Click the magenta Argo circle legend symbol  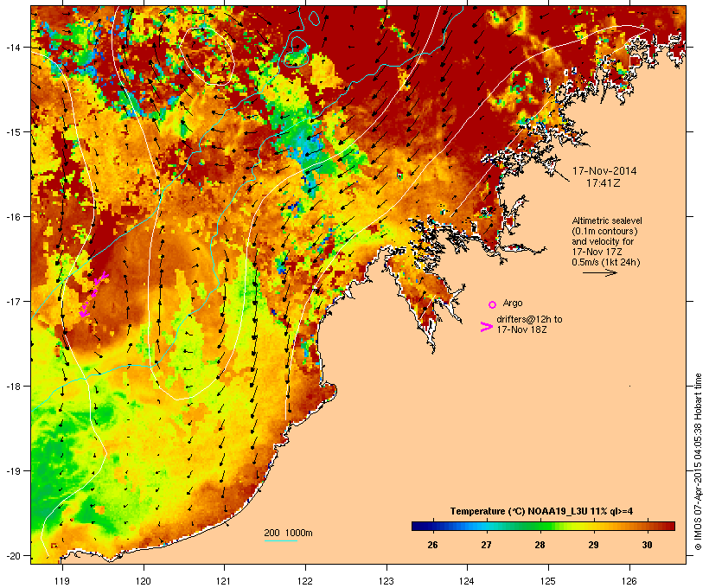point(493,304)
